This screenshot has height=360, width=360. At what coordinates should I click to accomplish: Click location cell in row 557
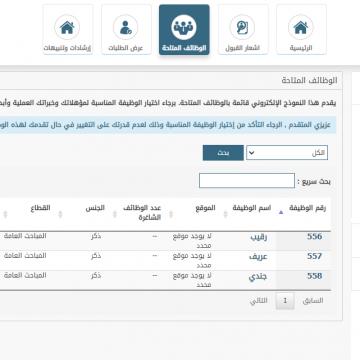click(x=193, y=261)
